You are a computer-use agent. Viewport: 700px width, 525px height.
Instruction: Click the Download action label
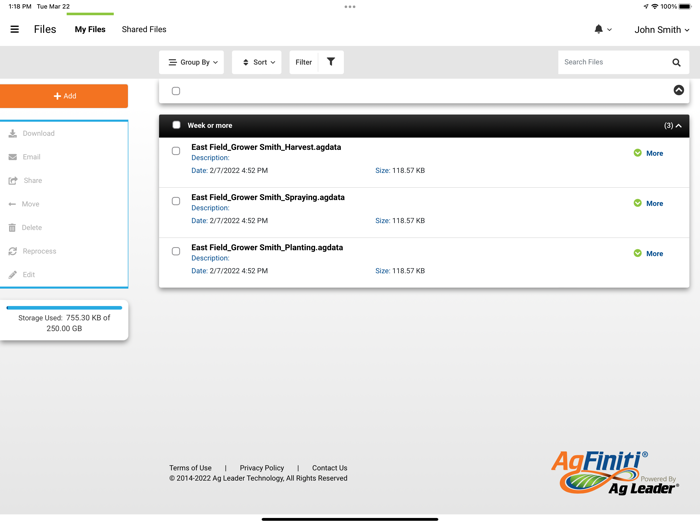[38, 133]
